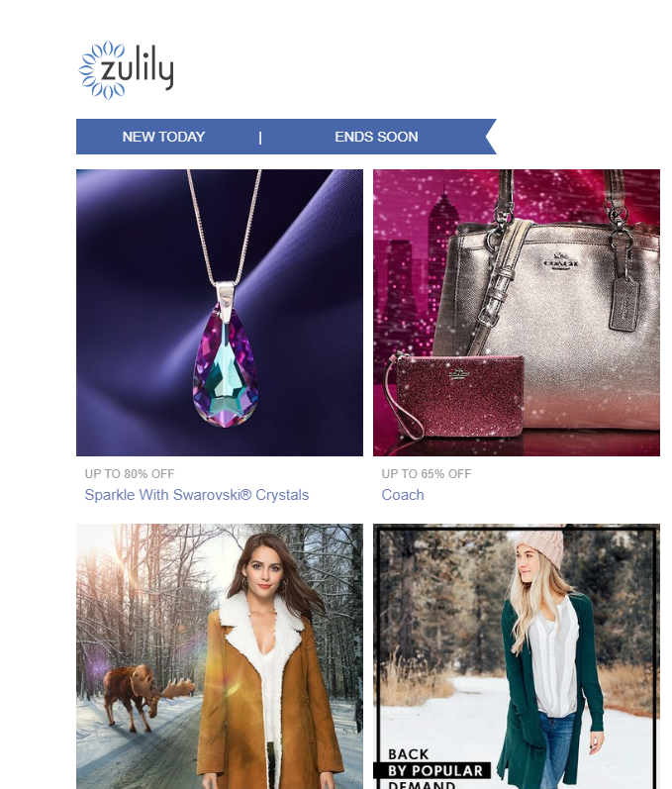The width and height of the screenshot is (672, 789).
Task: Open the NEW TODAY tab
Action: [x=163, y=137]
